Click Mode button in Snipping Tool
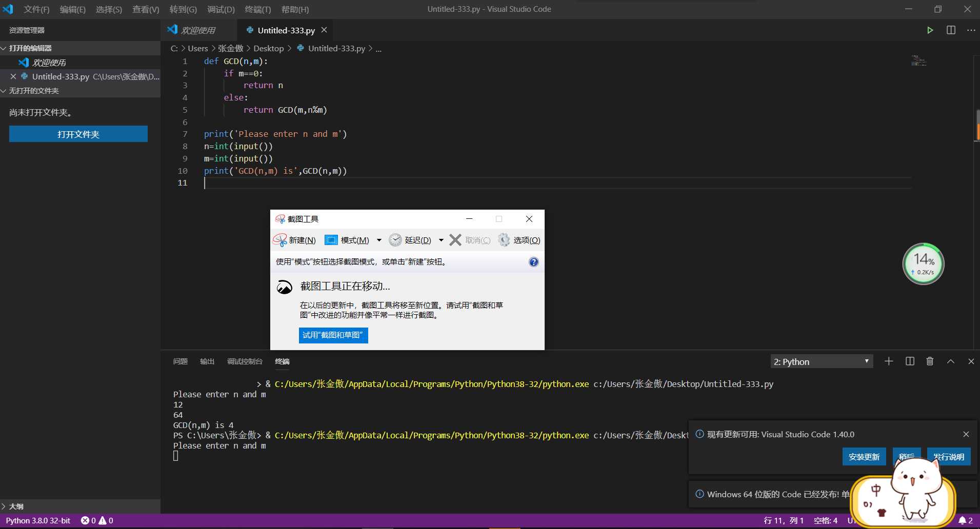Viewport: 980px width, 529px height. click(x=348, y=240)
